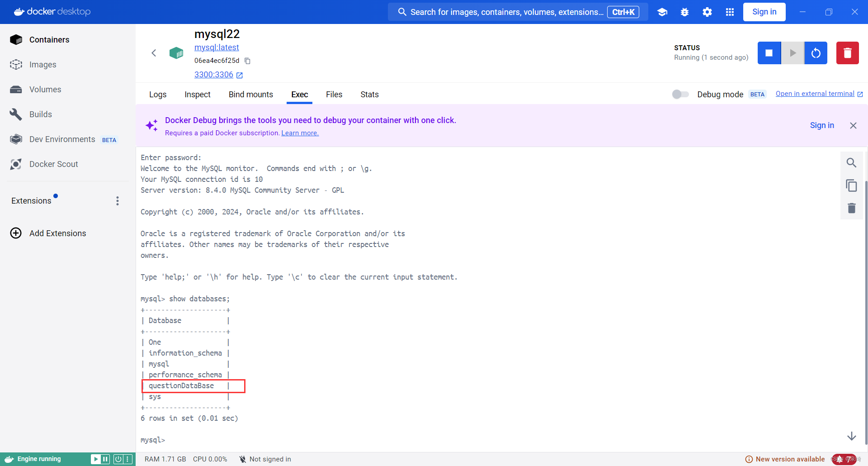Click New version available notice
Screen dimensions: 868x466
point(785,459)
